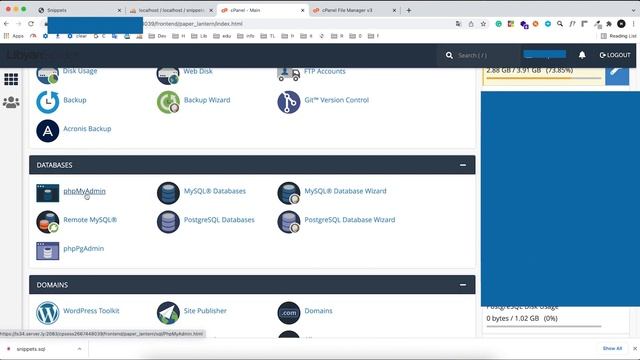The width and height of the screenshot is (640, 360).
Task: Select the cPanel - Main tab
Action: (x=263, y=10)
